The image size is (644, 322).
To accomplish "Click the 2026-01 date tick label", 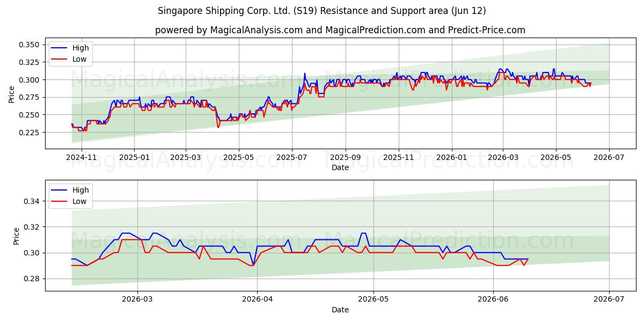I will pos(451,157).
